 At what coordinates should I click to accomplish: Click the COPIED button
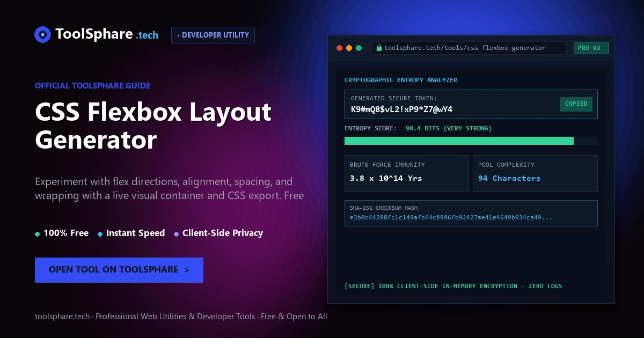click(576, 104)
